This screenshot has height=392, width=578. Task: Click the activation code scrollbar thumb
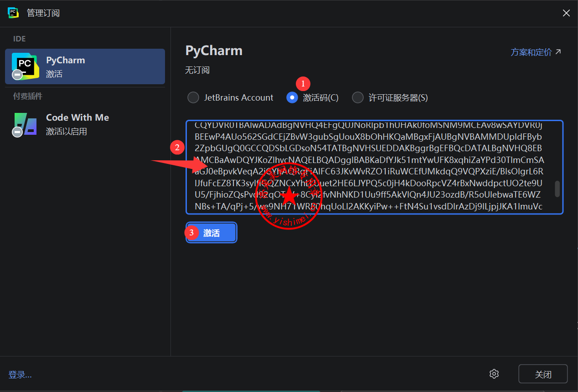pos(557,188)
